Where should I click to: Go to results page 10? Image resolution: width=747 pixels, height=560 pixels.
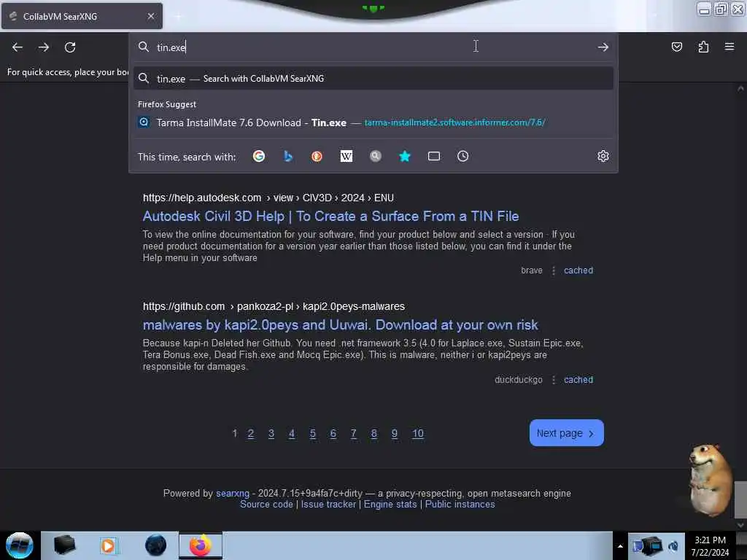click(418, 433)
